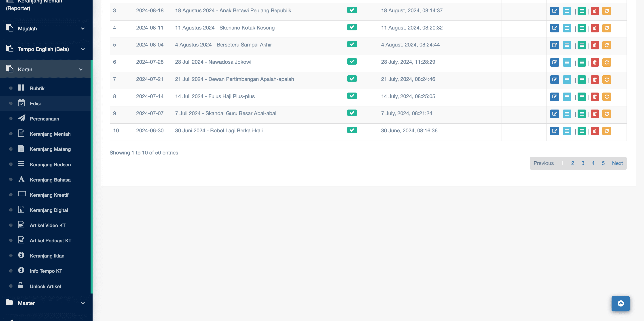The width and height of the screenshot is (644, 321).
Task: Open Rubrik in the sidebar
Action: (x=45, y=88)
